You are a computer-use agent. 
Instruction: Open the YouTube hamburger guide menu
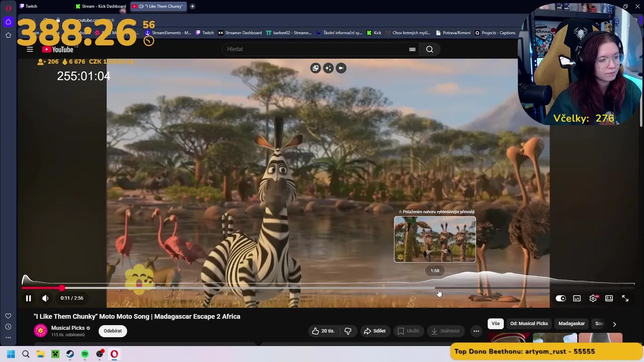coord(30,49)
